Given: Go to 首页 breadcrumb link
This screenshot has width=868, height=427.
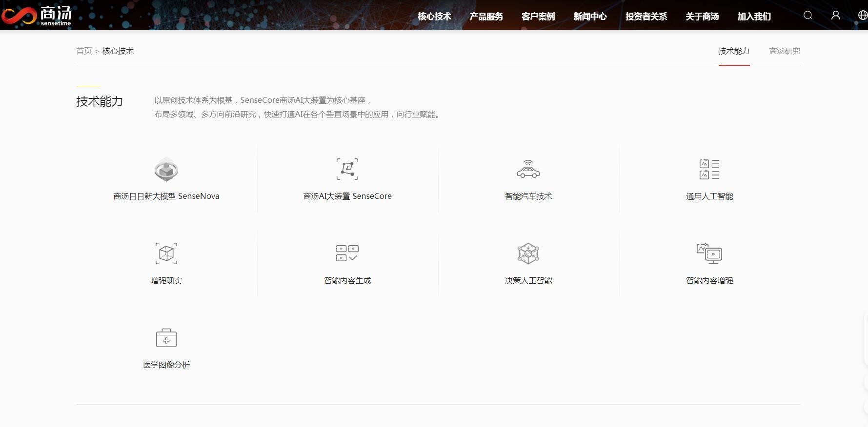Looking at the screenshot, I should [84, 51].
